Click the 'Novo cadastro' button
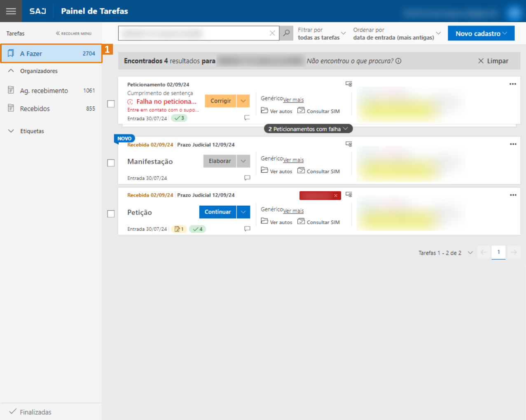 [x=481, y=33]
